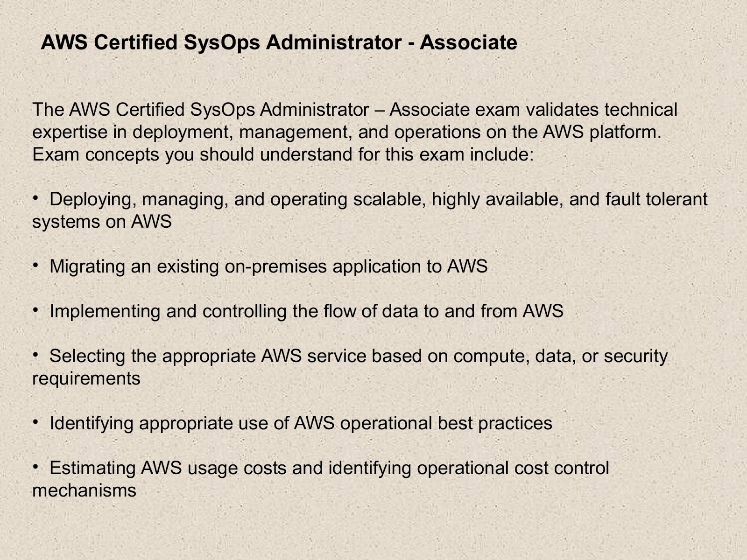The width and height of the screenshot is (747, 560).
Task: Click the bullet dot before 'Estimating'
Action: (x=35, y=467)
